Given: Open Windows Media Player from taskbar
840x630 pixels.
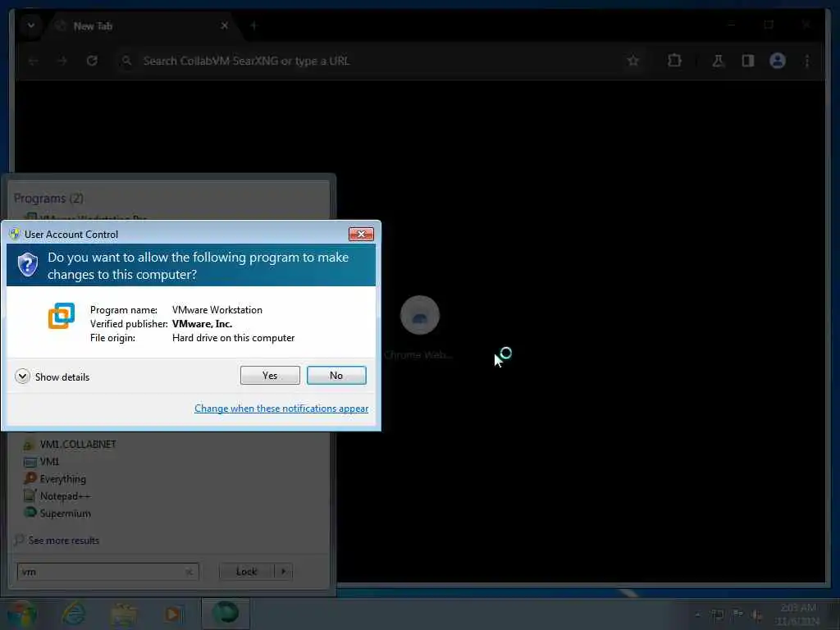Looking at the screenshot, I should point(173,614).
